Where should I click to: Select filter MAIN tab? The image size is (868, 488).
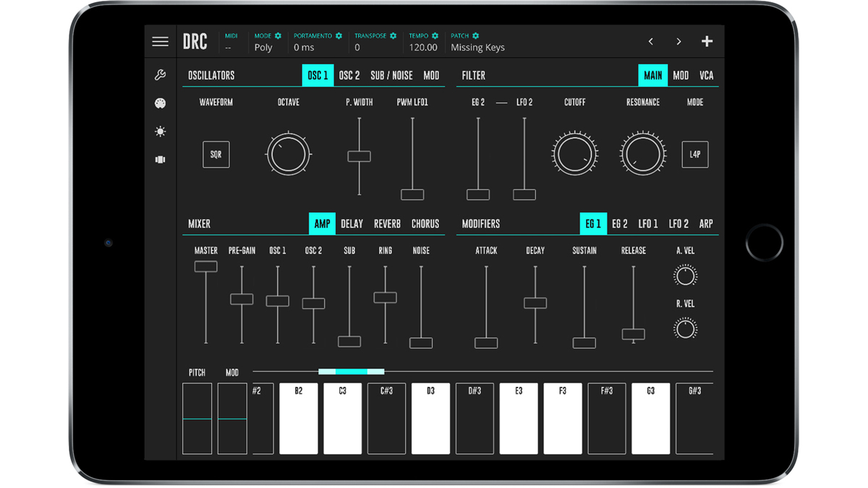tap(653, 75)
